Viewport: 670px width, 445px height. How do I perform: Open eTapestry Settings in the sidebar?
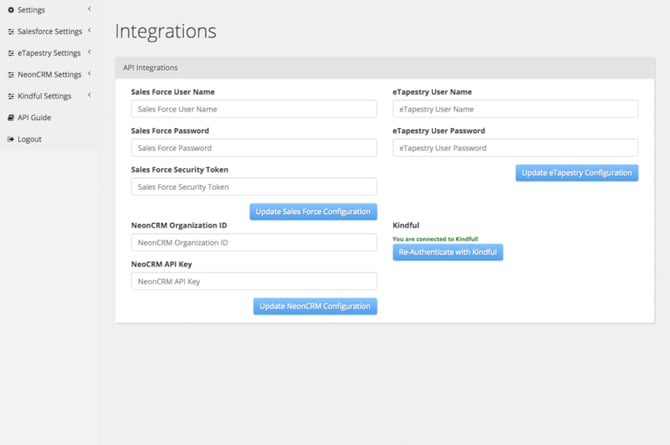(x=49, y=53)
